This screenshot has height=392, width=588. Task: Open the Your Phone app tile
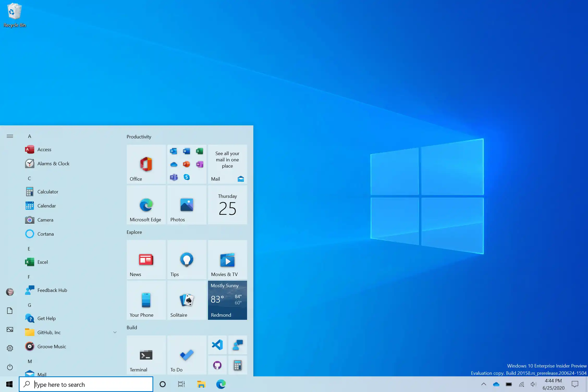(146, 300)
